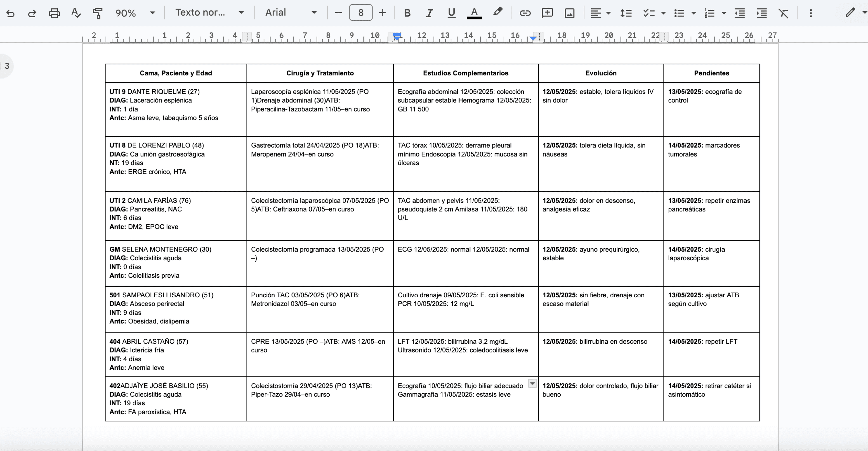Viewport: 868px width, 451px height.
Task: Select the paint format tool
Action: 97,13
